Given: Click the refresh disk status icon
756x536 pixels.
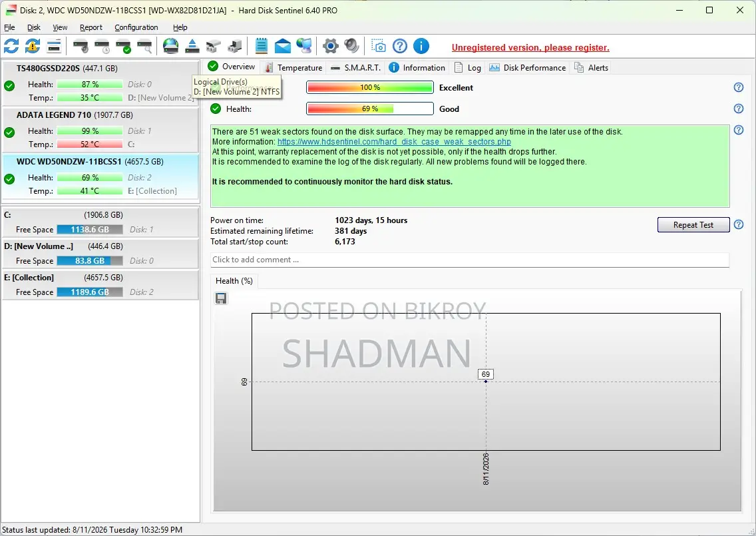Looking at the screenshot, I should pyautogui.click(x=11, y=47).
